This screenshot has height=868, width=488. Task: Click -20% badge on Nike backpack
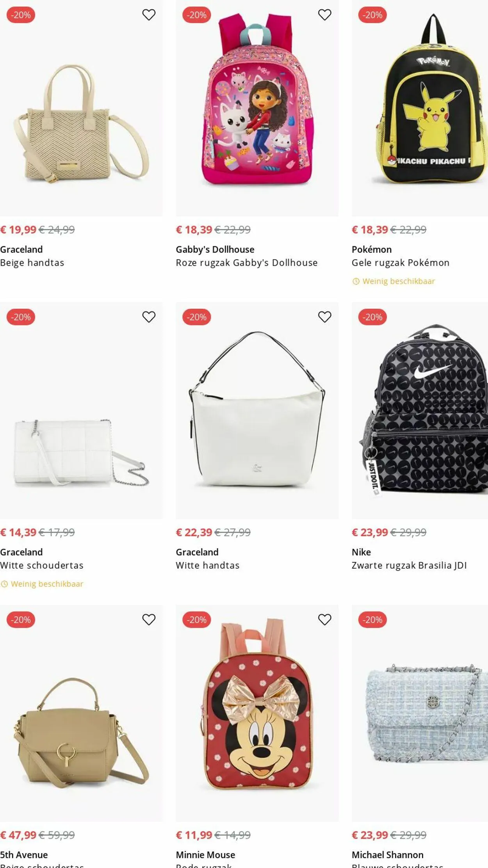372,317
